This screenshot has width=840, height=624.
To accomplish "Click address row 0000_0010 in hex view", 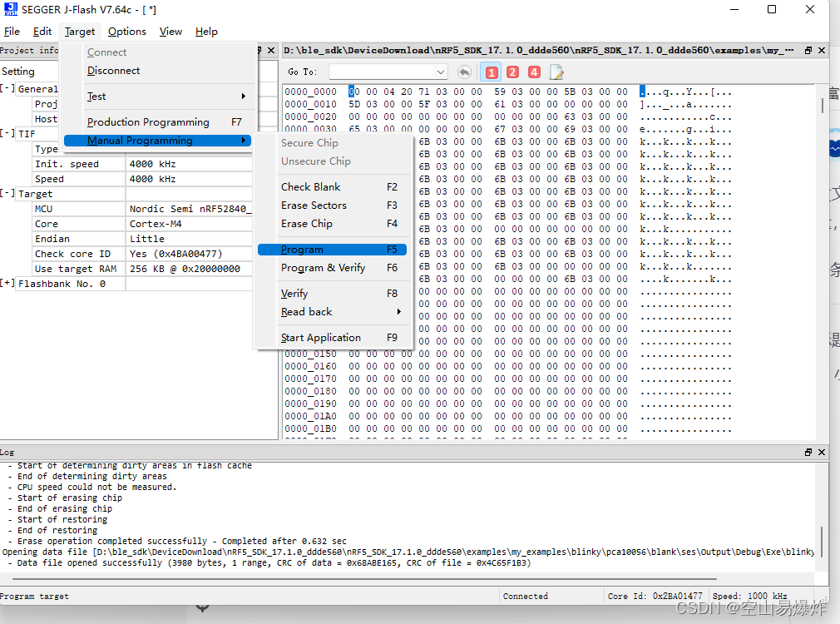I will coord(311,105).
